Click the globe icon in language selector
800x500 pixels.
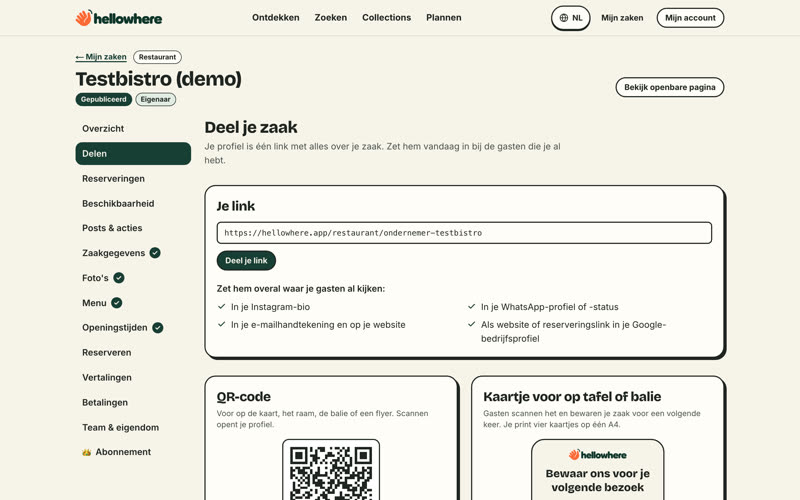563,18
